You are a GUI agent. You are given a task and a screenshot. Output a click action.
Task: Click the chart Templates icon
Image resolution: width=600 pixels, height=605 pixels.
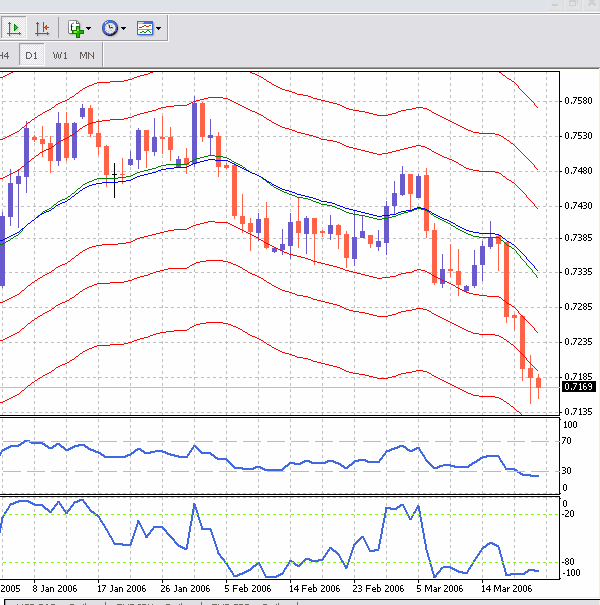click(145, 29)
